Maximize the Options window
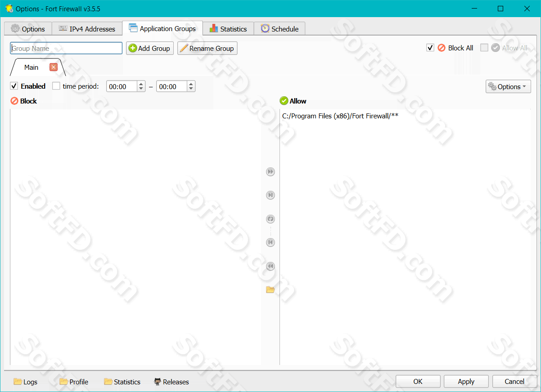 pos(500,9)
